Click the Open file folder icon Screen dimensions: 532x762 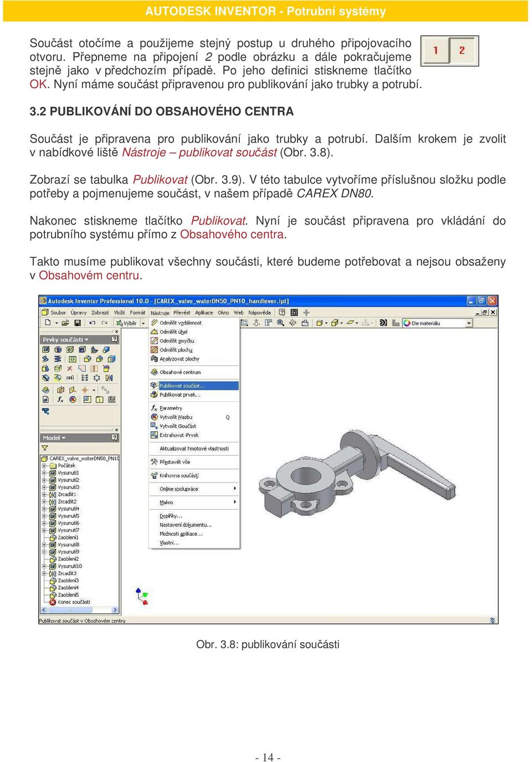[65, 322]
